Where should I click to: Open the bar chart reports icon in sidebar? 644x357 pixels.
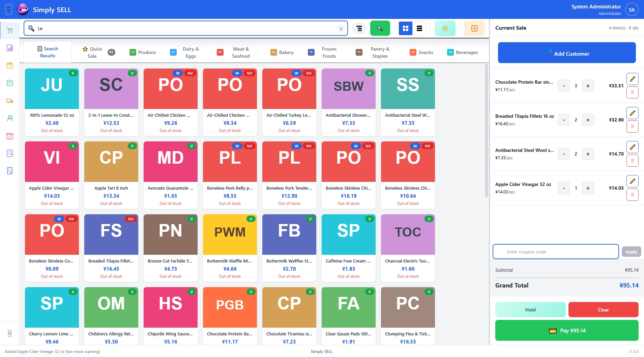pyautogui.click(x=10, y=48)
